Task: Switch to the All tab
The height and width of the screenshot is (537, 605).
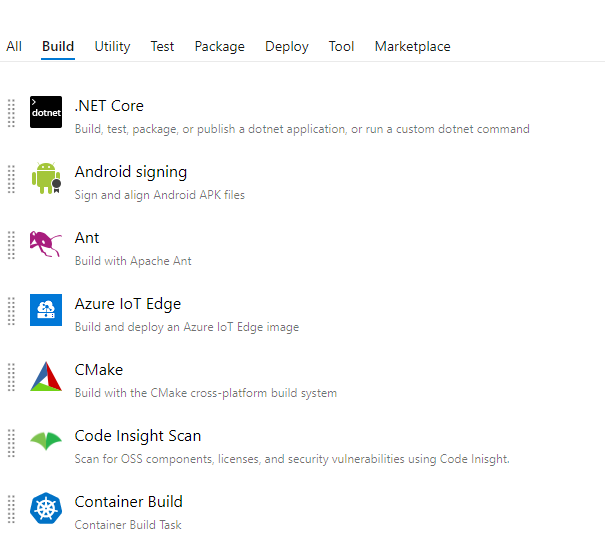Action: click(14, 46)
